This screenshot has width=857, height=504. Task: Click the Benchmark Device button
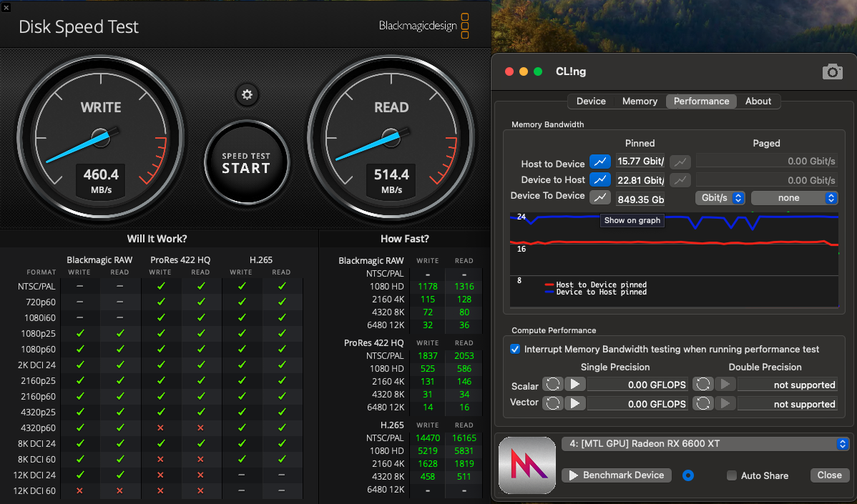[617, 475]
